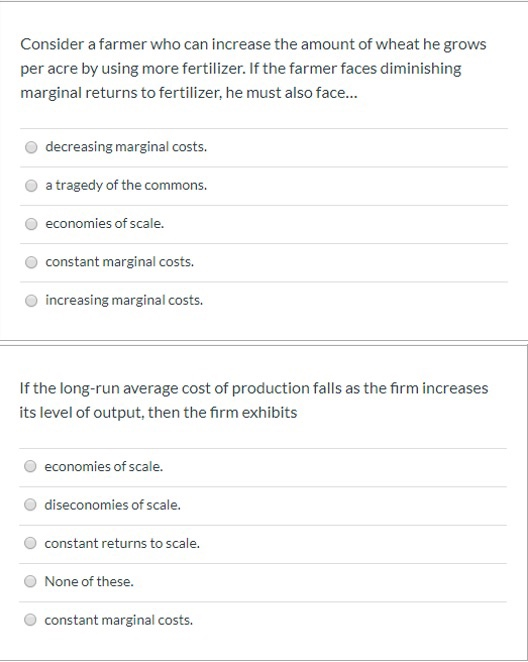Select diseconomies of scale radio button
Image resolution: width=528 pixels, height=662 pixels.
pyautogui.click(x=30, y=505)
